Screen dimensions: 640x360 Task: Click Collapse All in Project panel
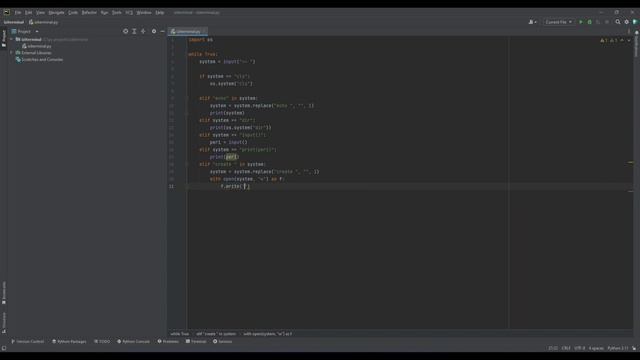pyautogui.click(x=143, y=31)
